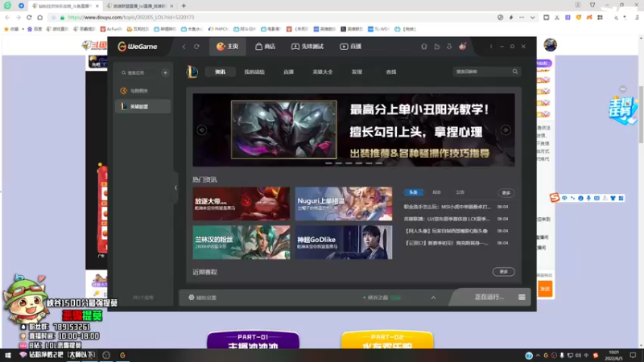Select the 头条 news filter
The image size is (644, 362).
pos(413,192)
